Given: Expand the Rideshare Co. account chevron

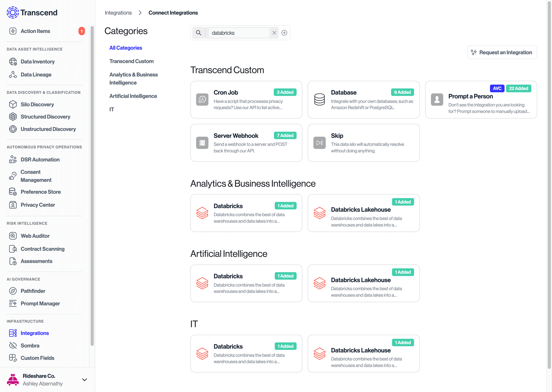Looking at the screenshot, I should pos(84,380).
